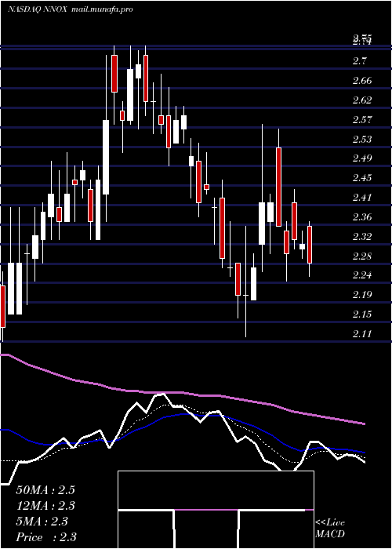This screenshot has width=392, height=549.
Task: Click the tall white candle rising to 2.57
Action: pyautogui.click(x=106, y=157)
